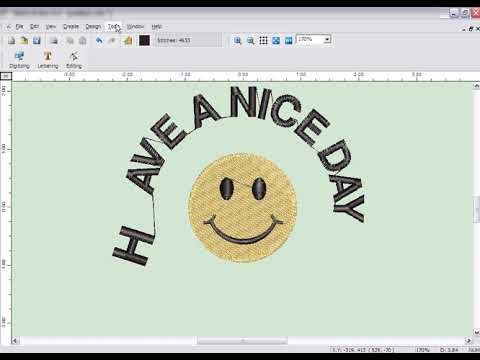The width and height of the screenshot is (480, 360).
Task: Click the Redo arrow icon
Action: click(x=112, y=41)
